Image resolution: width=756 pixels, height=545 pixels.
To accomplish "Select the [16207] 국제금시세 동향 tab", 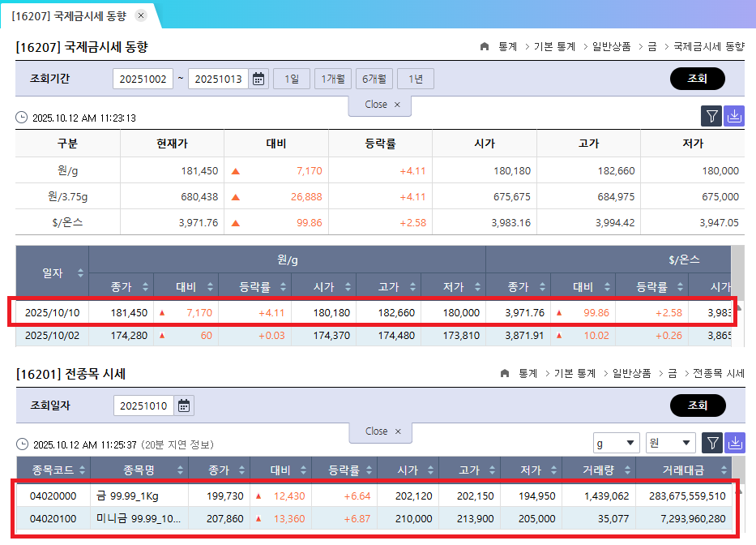I will tap(69, 15).
